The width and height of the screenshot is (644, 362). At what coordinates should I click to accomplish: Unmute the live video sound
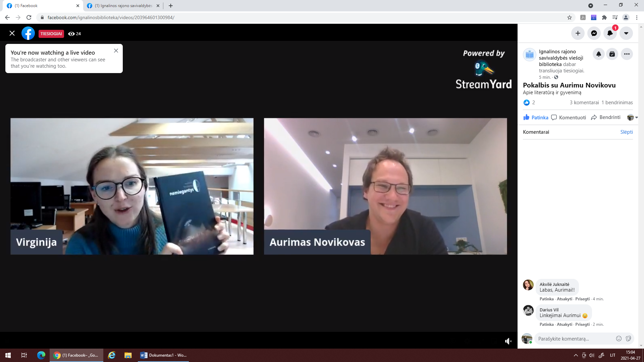click(x=508, y=341)
